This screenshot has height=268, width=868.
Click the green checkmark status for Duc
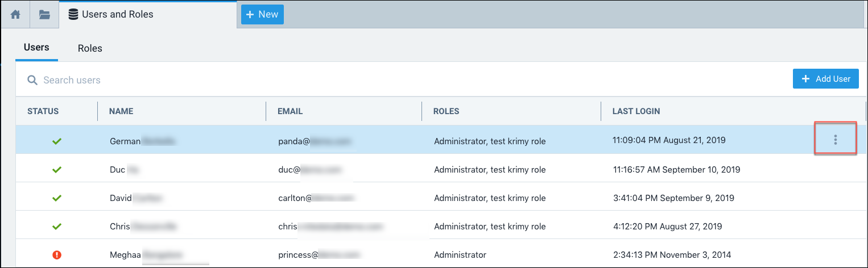[x=56, y=169]
